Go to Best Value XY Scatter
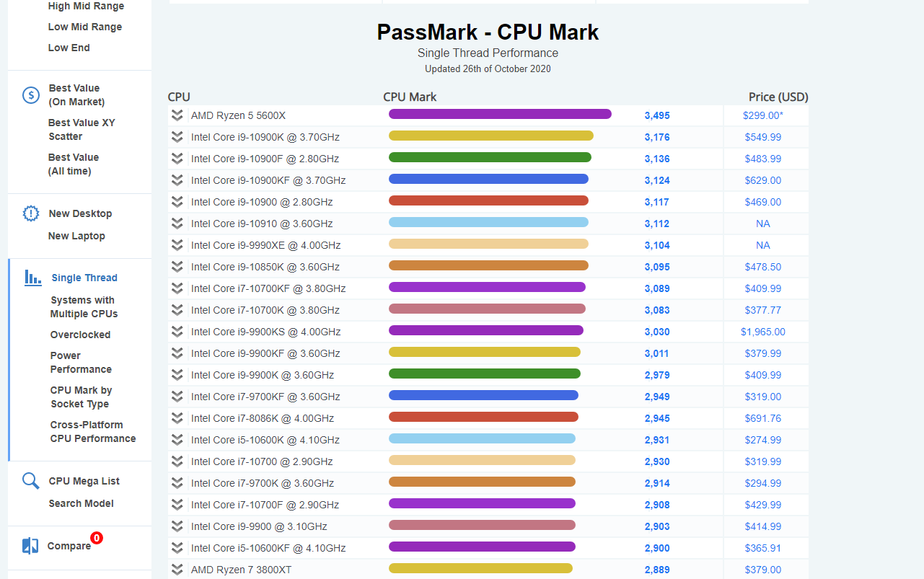Screen dimensions: 924x579 (82, 130)
